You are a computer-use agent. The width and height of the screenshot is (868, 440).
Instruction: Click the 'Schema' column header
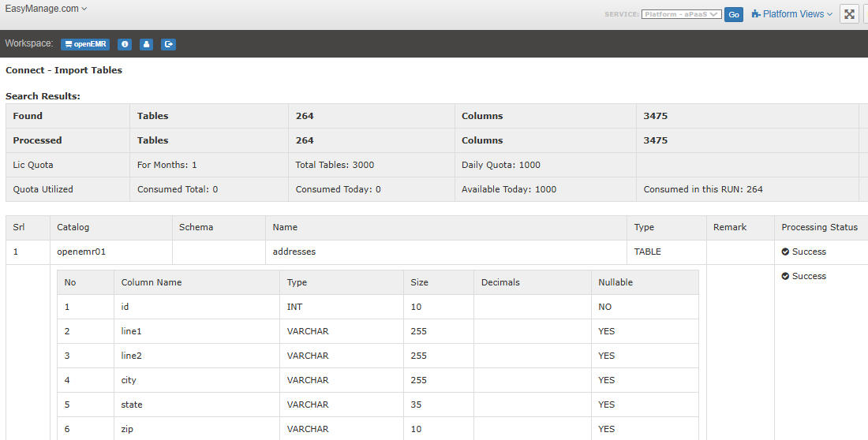point(219,227)
